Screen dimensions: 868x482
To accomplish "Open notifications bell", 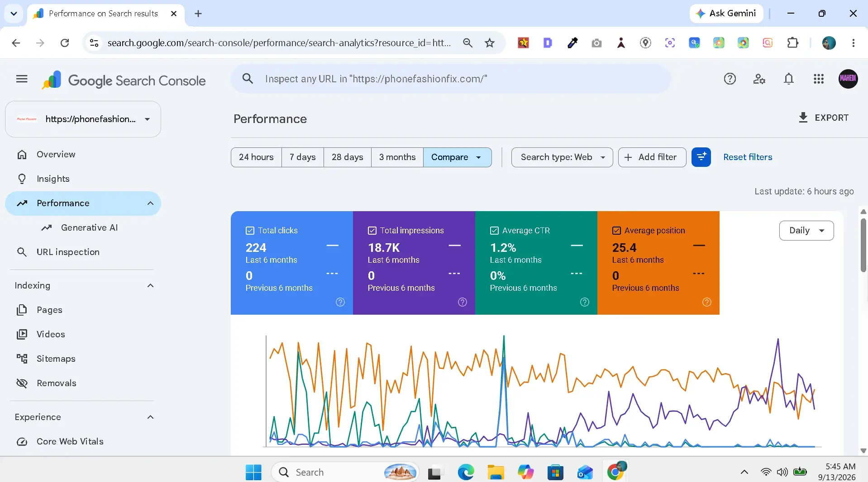I will [x=789, y=79].
